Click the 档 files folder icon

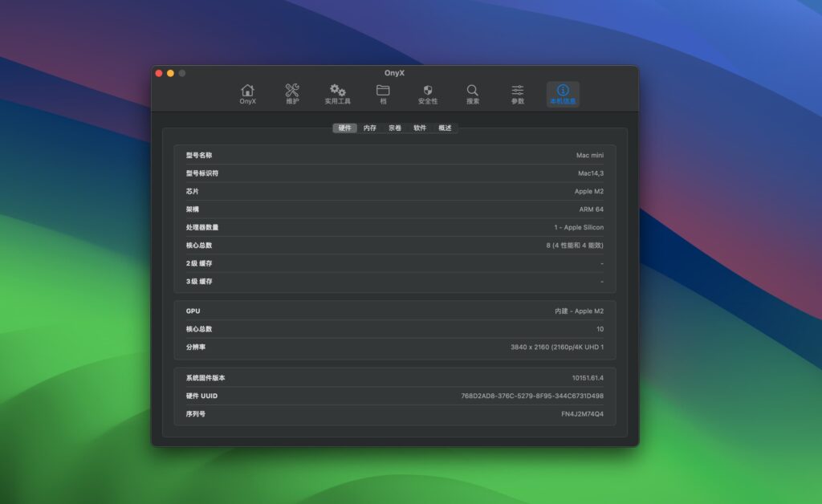click(382, 90)
